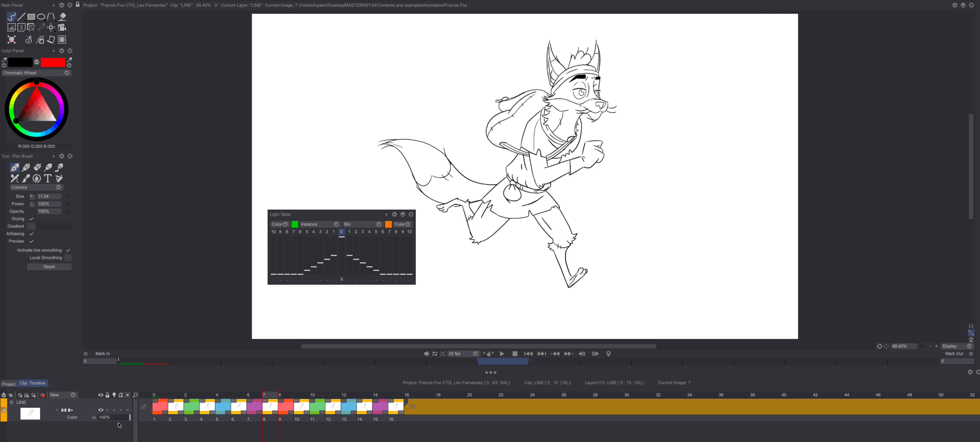Select the ellipse shape tool
Screen dimensions: 980x442
[41, 17]
